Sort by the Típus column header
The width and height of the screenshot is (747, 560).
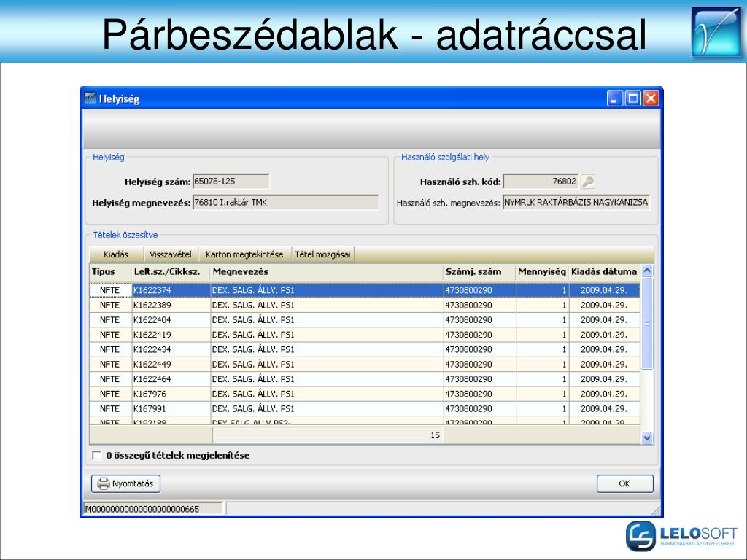(111, 272)
